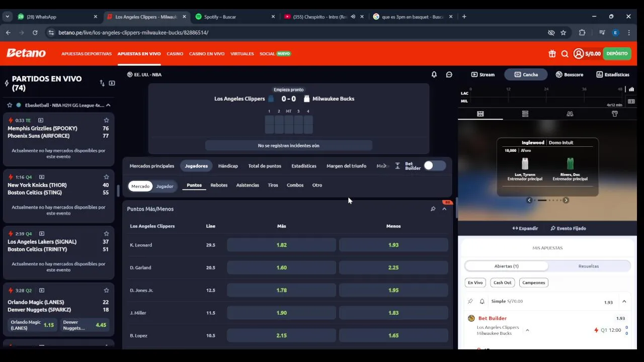Viewport: 644px width, 362px height.
Task: Open the user account avatar icon
Action: pos(579,54)
